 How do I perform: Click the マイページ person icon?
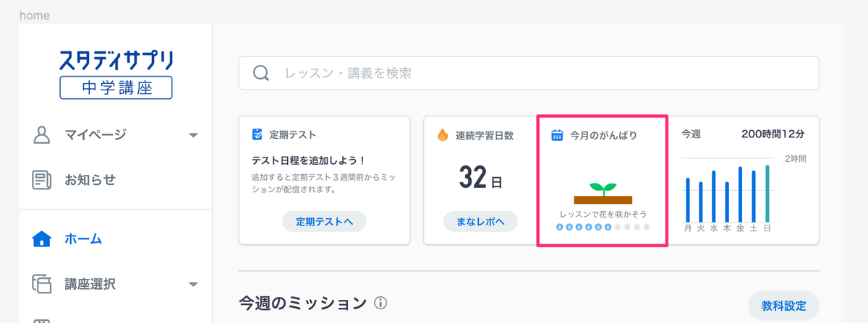tap(43, 134)
